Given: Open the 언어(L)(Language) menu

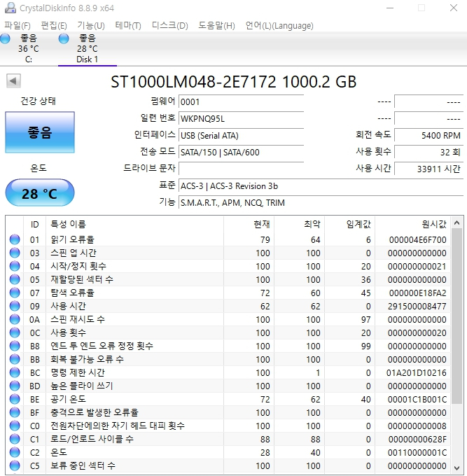Looking at the screenshot, I should click(279, 25).
